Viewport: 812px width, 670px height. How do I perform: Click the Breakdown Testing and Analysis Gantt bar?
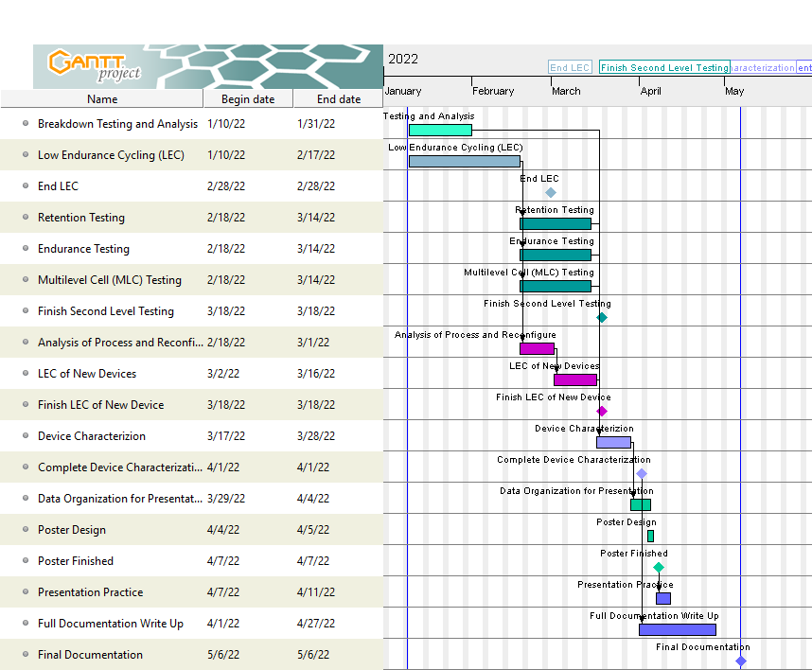(440, 130)
